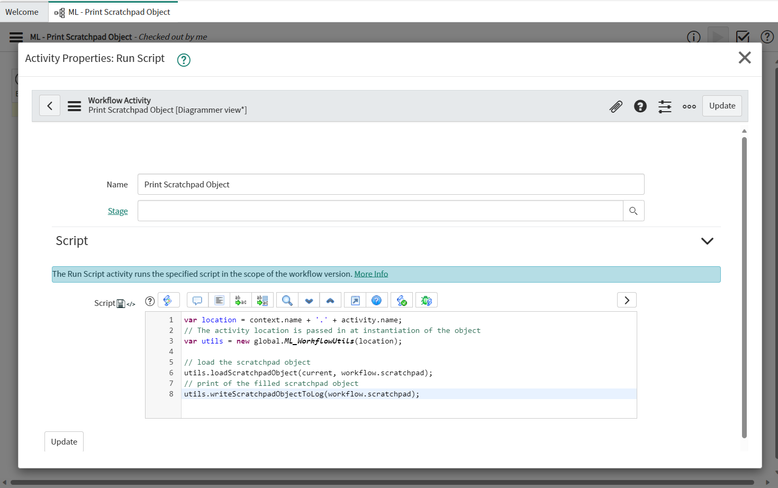778x488 pixels.
Task: Click the Replace toolbar icon
Action: [x=241, y=301]
